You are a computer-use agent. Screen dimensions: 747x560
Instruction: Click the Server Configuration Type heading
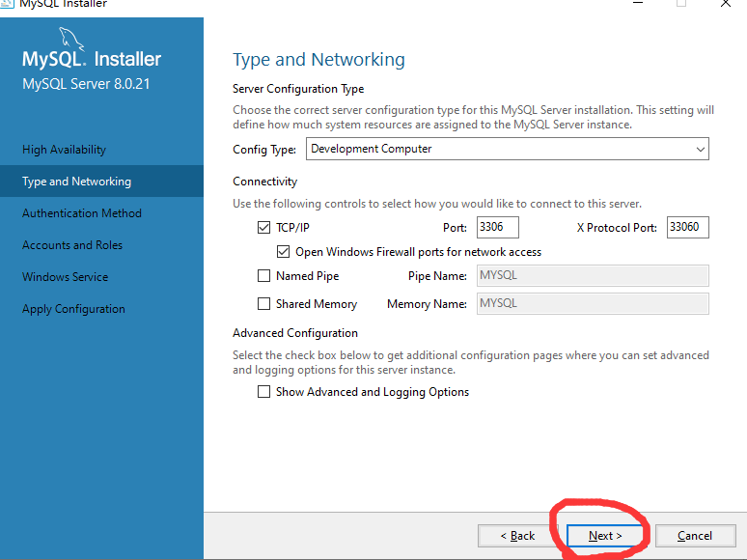tap(298, 89)
